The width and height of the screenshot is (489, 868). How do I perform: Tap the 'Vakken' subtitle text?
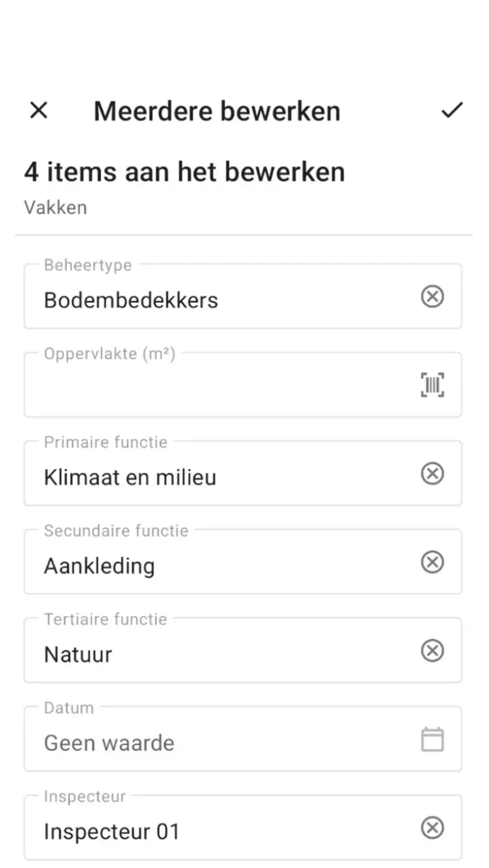pyautogui.click(x=55, y=207)
